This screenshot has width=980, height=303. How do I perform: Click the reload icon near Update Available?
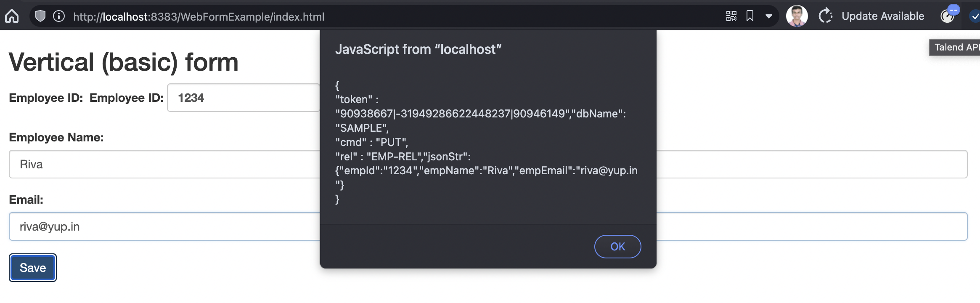point(825,16)
